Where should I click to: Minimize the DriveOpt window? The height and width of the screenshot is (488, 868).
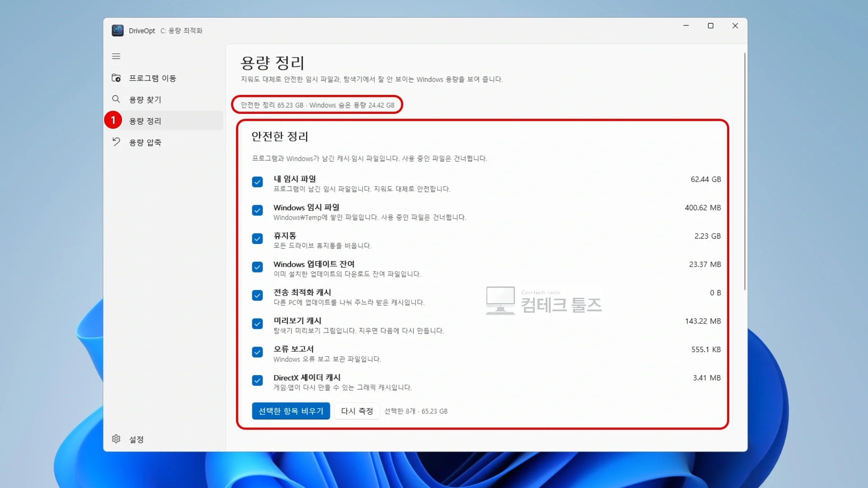686,26
